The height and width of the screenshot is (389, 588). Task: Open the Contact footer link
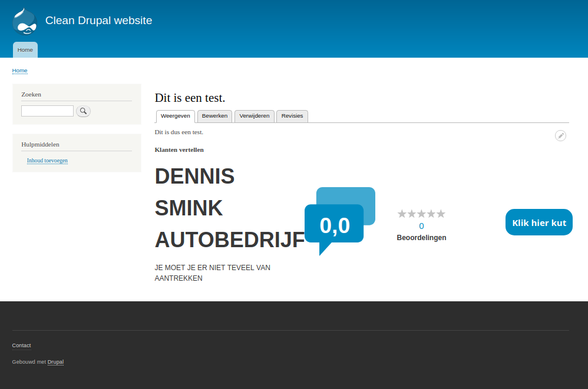tap(21, 345)
